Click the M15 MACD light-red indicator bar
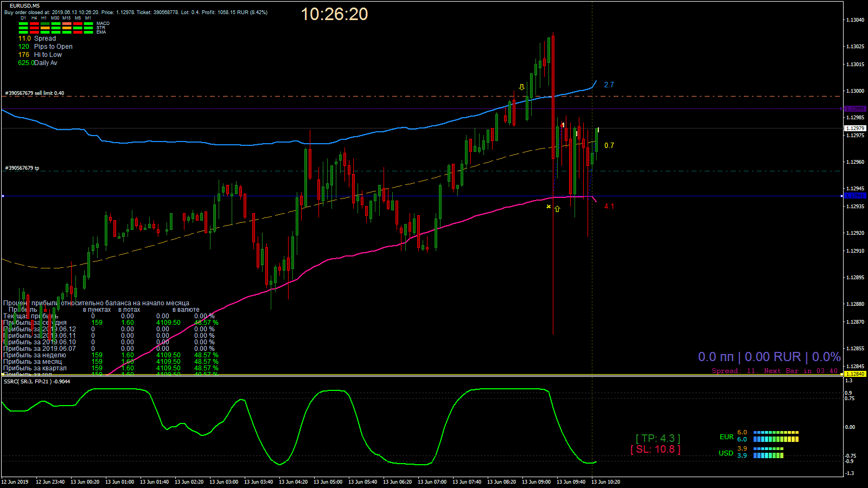This screenshot has height=488, width=868. (67, 24)
